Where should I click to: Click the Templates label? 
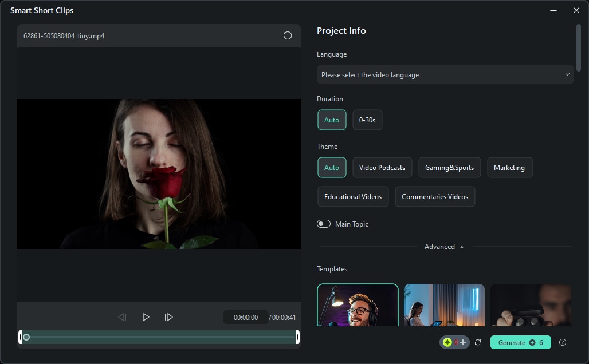[x=332, y=268]
